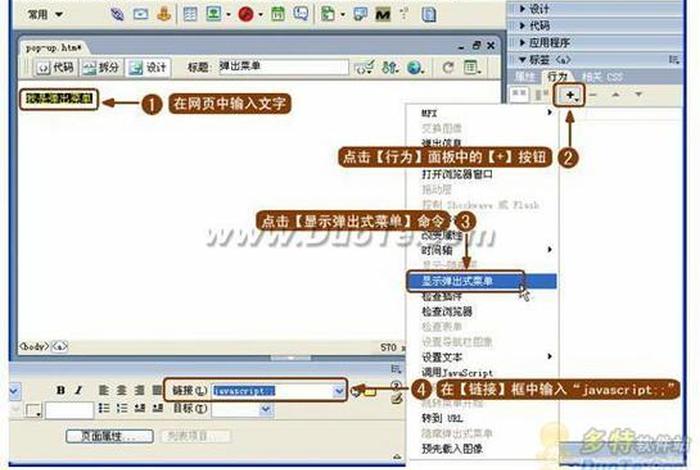
Task: Select the <a> tag in tag selector
Action: 60,346
